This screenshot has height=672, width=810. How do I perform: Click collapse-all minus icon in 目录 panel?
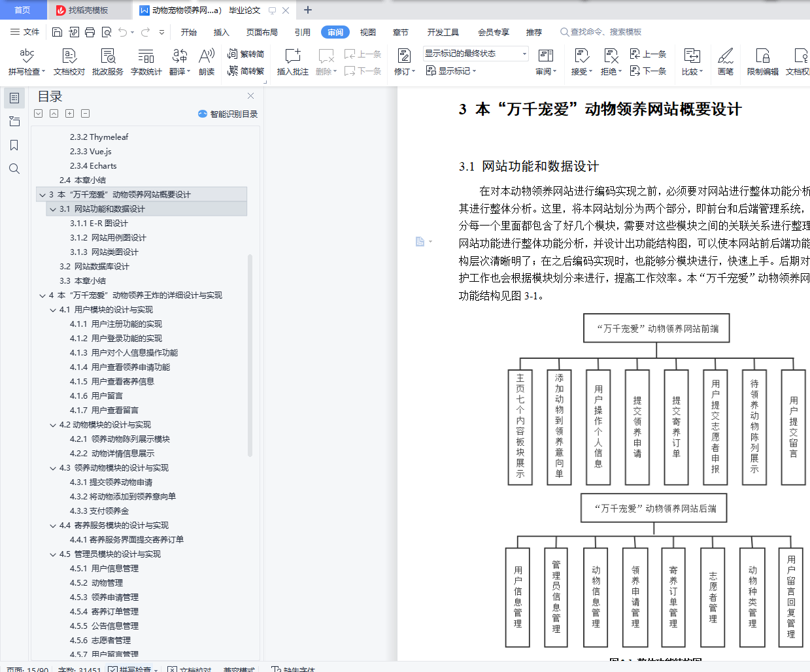86,113
